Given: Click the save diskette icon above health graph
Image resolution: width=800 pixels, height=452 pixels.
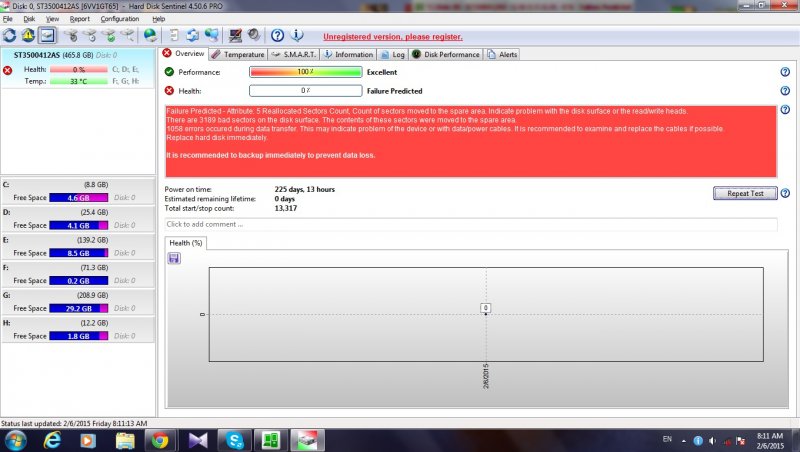Looking at the screenshot, I should pyautogui.click(x=174, y=258).
